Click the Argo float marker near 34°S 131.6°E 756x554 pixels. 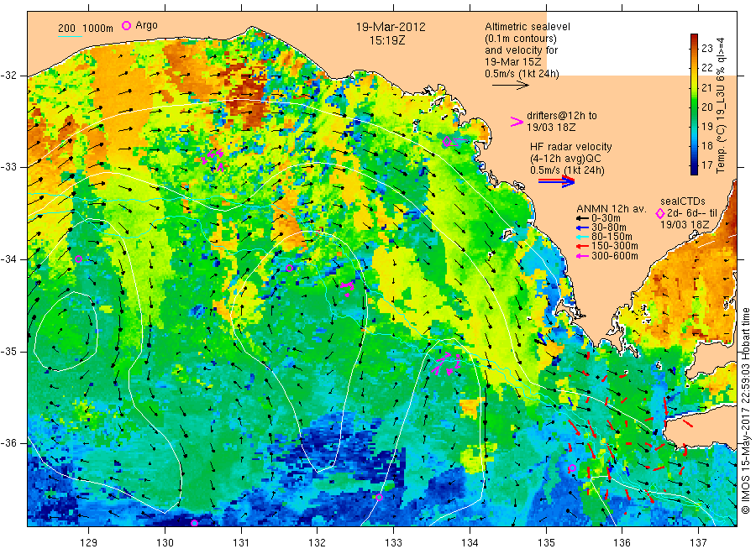(289, 269)
